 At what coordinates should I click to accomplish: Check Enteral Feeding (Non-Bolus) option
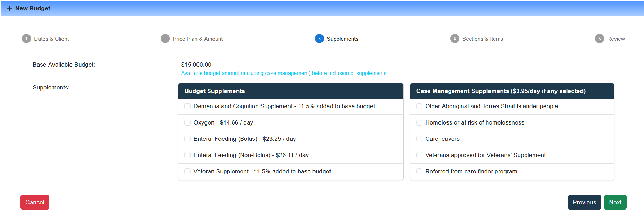tap(187, 155)
